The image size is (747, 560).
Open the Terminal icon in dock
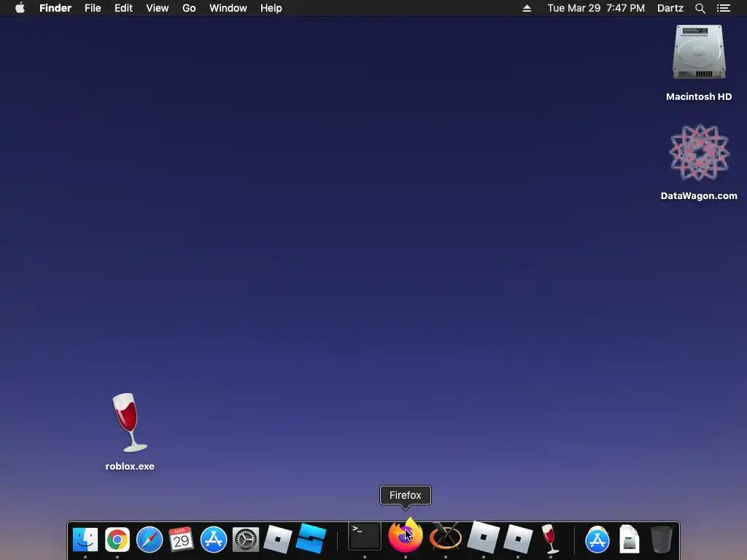365,537
